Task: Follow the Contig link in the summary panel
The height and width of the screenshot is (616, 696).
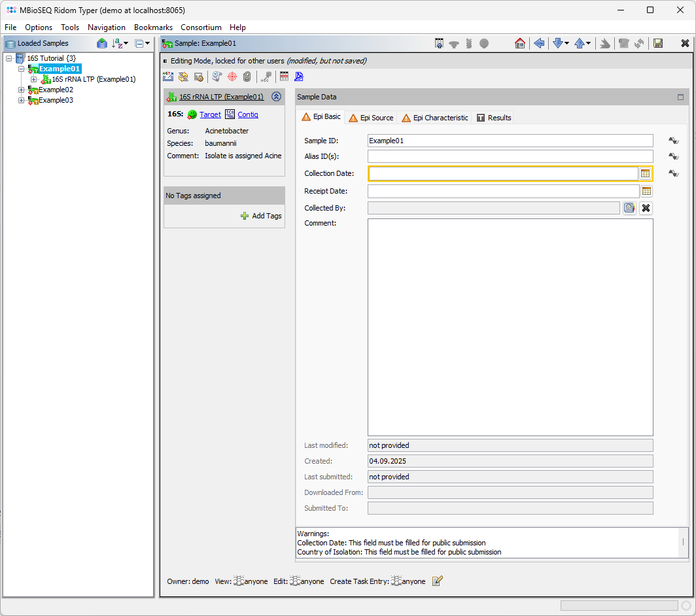Action: 247,114
